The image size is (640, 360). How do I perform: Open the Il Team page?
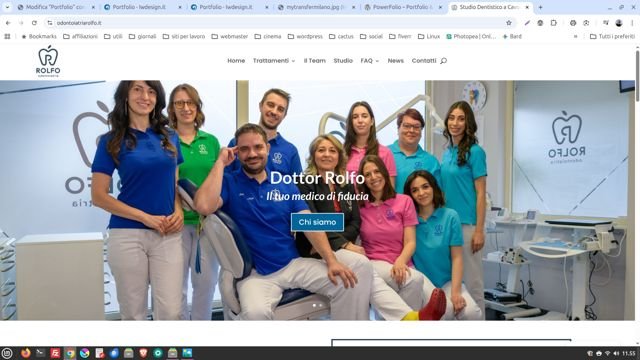click(x=315, y=61)
